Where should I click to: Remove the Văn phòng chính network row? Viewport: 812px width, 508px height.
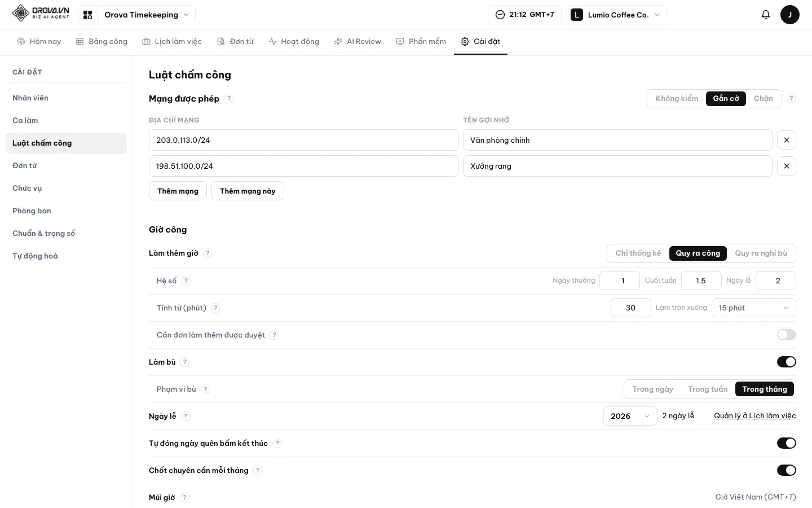click(x=786, y=140)
